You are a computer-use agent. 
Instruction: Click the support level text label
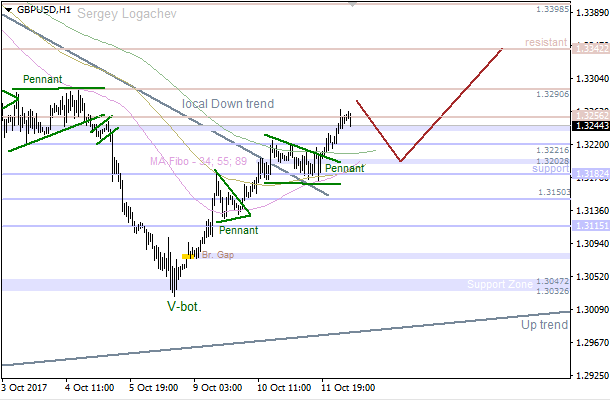pos(549,169)
